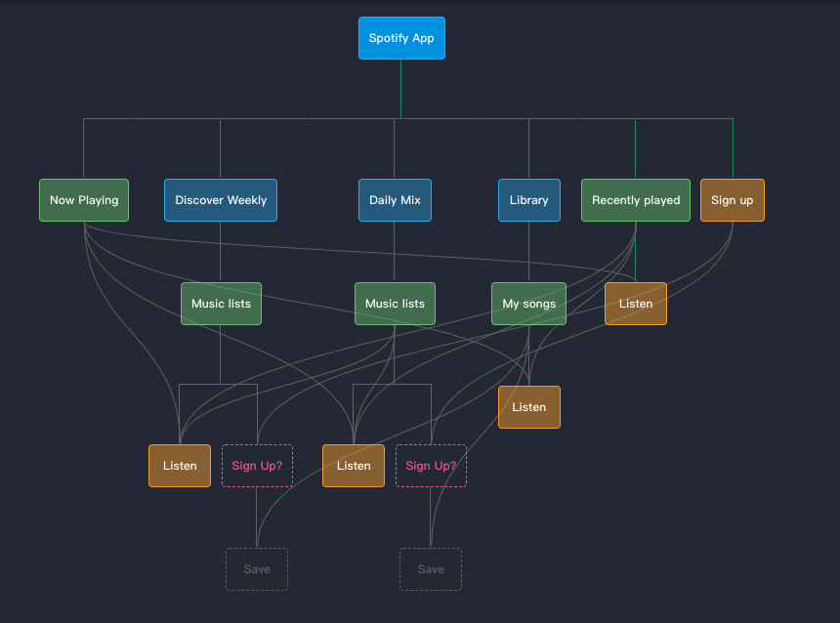Click the middle Listen node below My songs
Image resolution: width=840 pixels, height=623 pixels.
pyautogui.click(x=528, y=406)
